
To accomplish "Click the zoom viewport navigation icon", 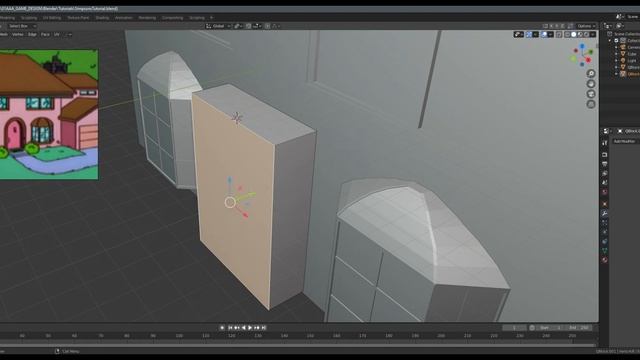I will pos(591,73).
